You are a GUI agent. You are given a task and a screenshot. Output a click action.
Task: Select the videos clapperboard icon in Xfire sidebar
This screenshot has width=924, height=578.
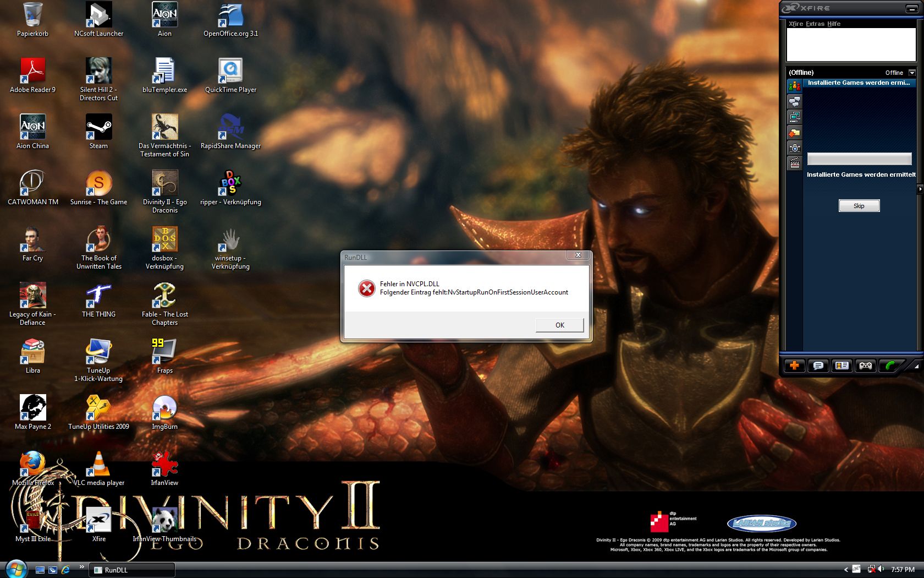(794, 163)
